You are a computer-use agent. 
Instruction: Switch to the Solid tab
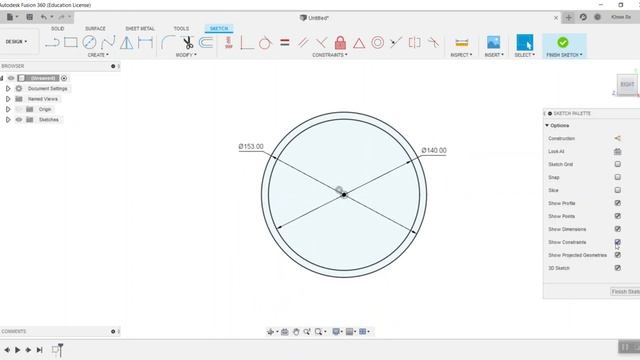pos(58,29)
